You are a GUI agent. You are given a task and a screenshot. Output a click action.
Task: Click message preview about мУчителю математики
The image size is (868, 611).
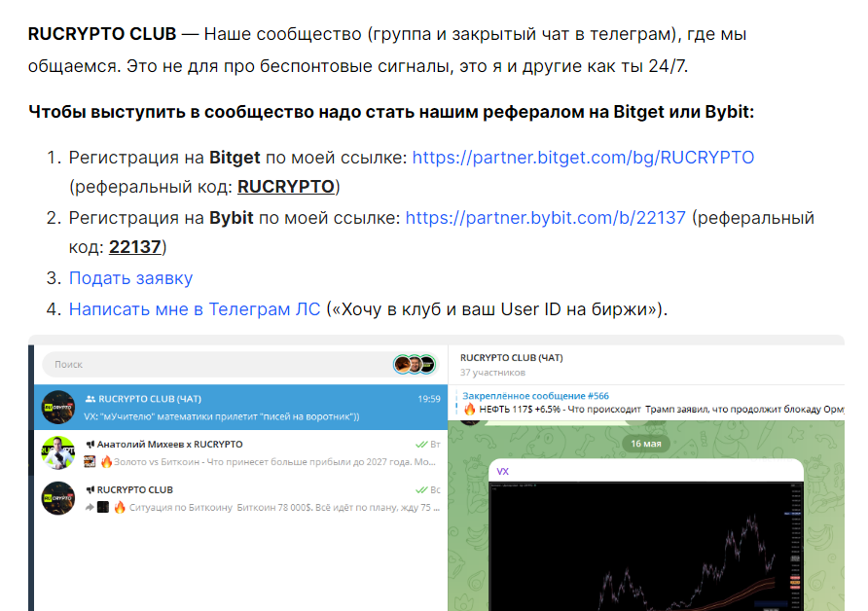222,416
